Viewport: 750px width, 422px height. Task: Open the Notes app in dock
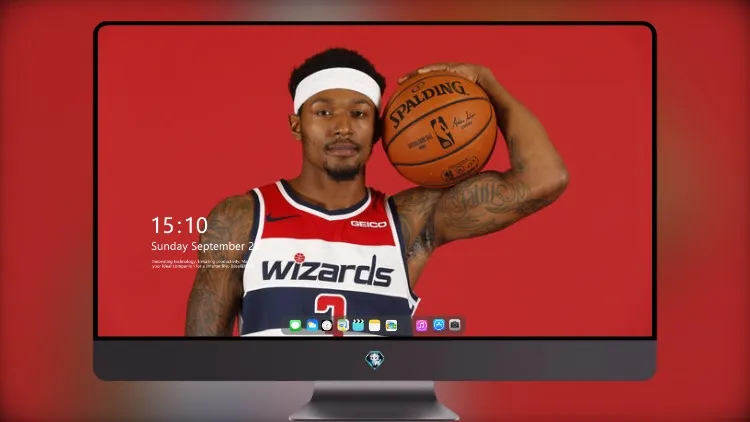375,325
